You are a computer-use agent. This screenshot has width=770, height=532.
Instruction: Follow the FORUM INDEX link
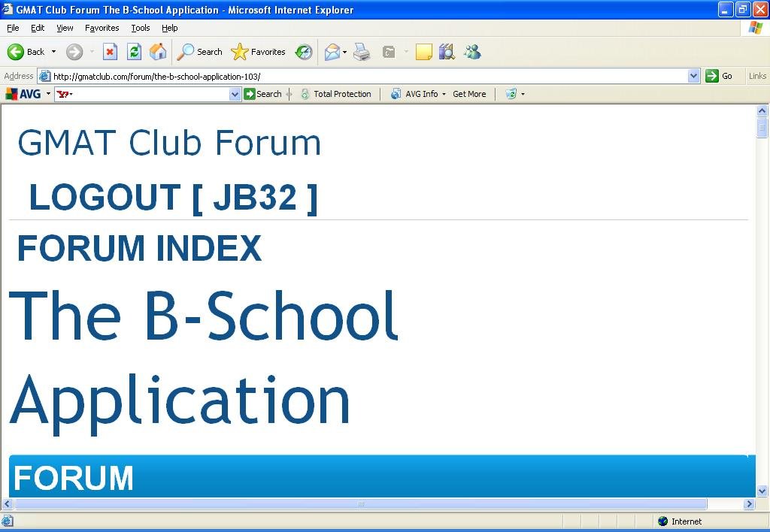pos(139,249)
